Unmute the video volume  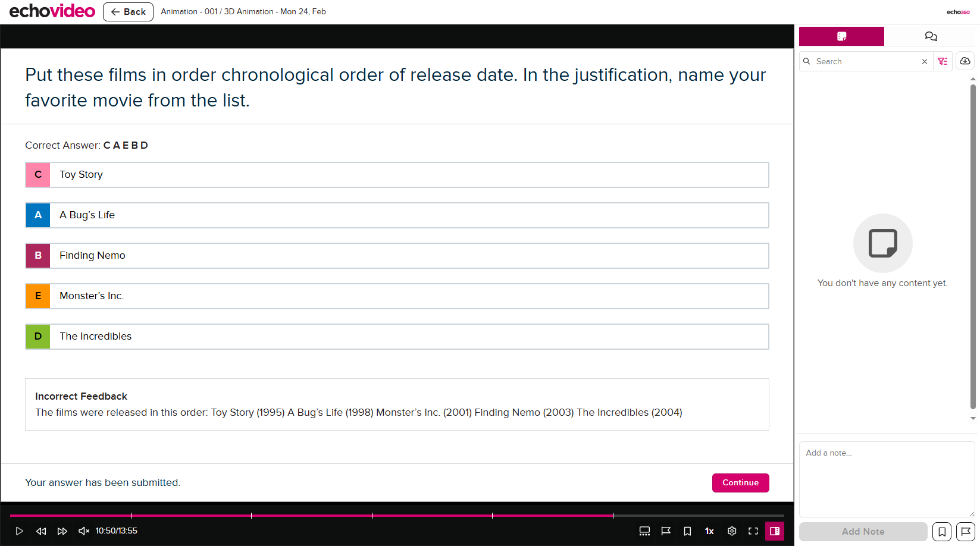(x=84, y=531)
